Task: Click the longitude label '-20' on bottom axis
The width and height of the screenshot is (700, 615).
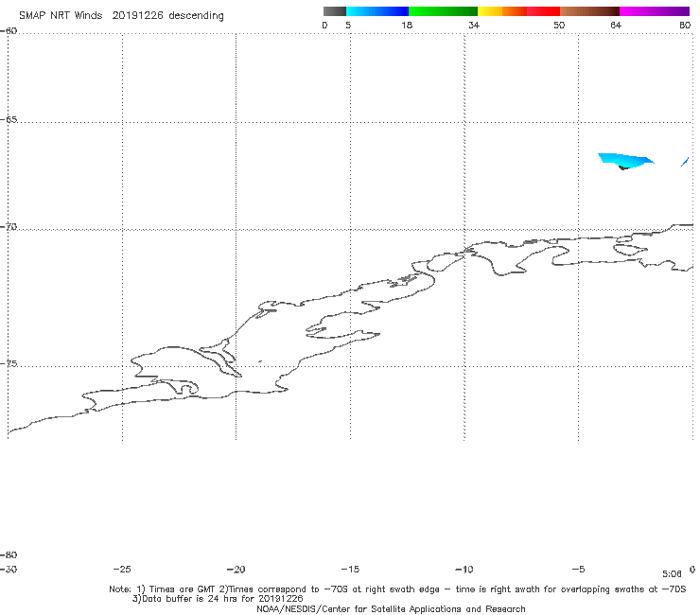Action: (x=236, y=569)
